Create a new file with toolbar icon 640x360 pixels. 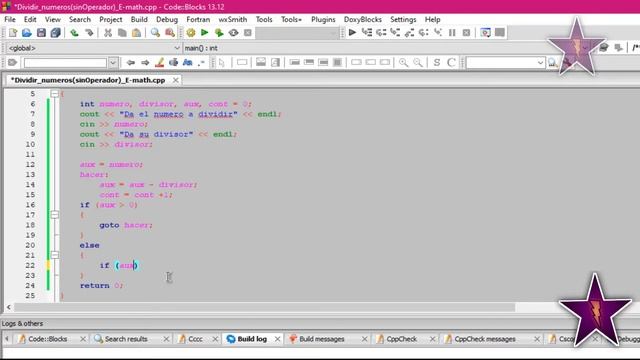click(13, 33)
